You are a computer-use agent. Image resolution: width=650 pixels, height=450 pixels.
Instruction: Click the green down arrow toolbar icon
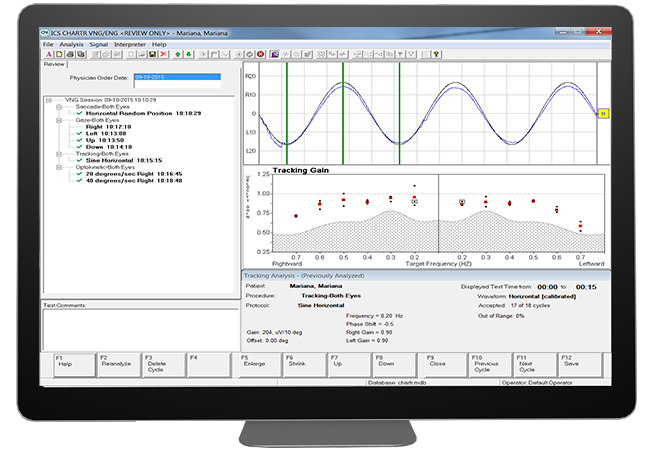tap(187, 54)
